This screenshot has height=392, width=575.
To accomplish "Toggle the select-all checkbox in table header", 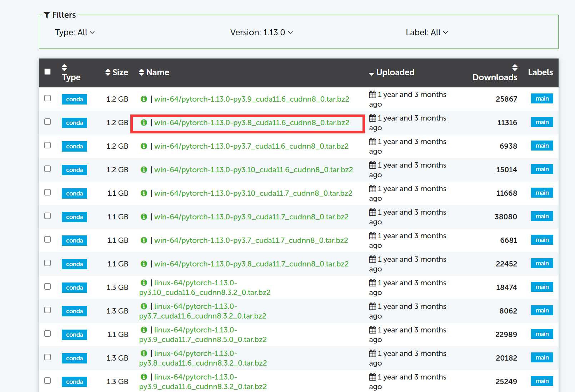I will click(47, 72).
